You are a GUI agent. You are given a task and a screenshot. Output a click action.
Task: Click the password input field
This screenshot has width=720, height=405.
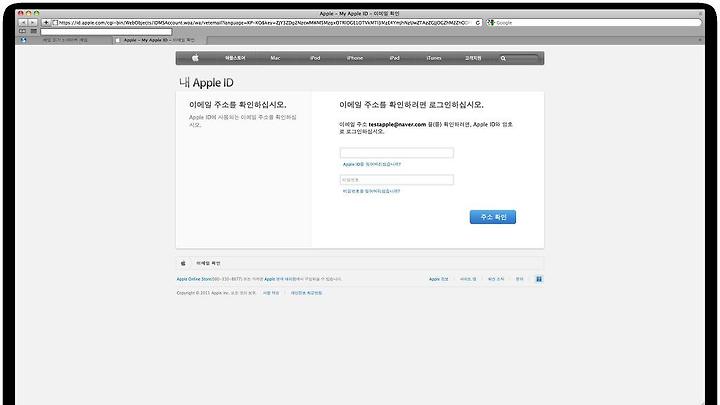click(x=397, y=180)
